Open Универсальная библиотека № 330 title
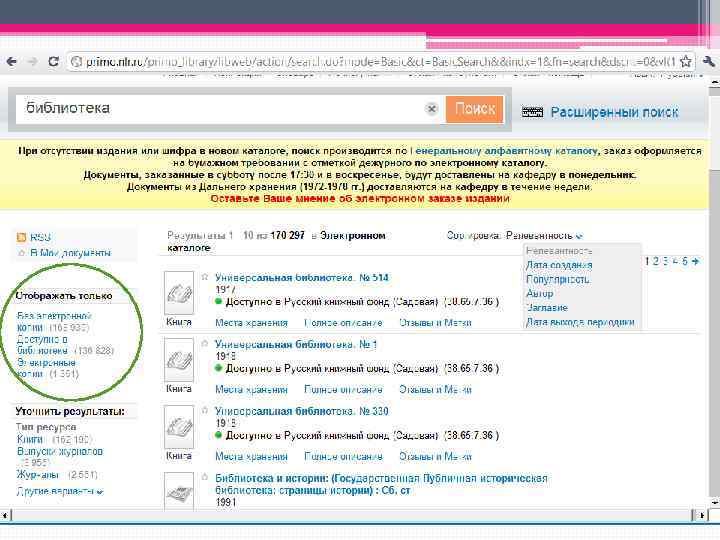The height and width of the screenshot is (540, 720). [x=302, y=411]
